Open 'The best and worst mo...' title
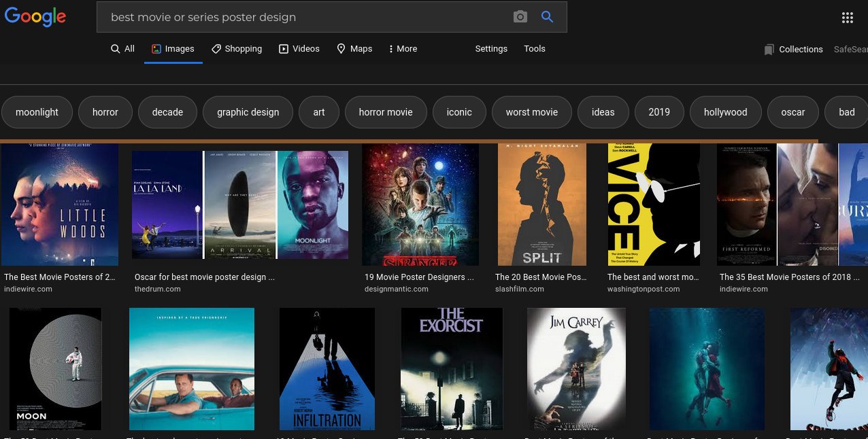 pyautogui.click(x=653, y=277)
